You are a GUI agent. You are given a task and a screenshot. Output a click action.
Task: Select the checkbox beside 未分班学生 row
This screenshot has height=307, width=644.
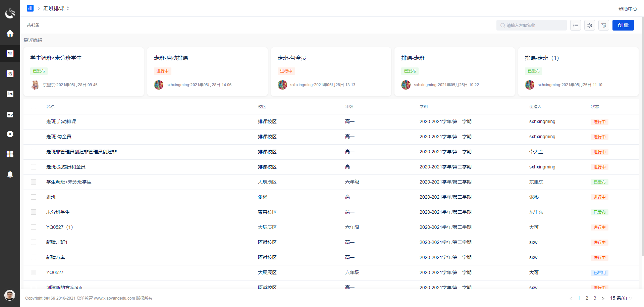[34, 212]
